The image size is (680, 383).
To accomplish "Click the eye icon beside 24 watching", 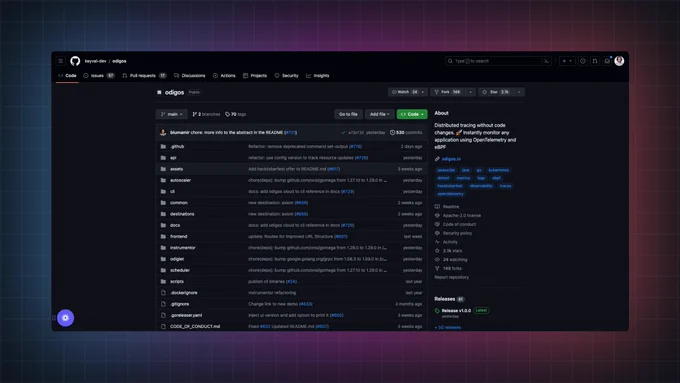I will click(x=437, y=260).
